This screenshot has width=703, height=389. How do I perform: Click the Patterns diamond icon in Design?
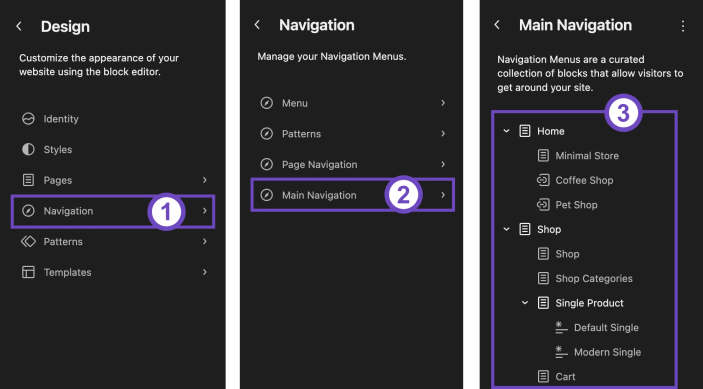pyautogui.click(x=28, y=242)
